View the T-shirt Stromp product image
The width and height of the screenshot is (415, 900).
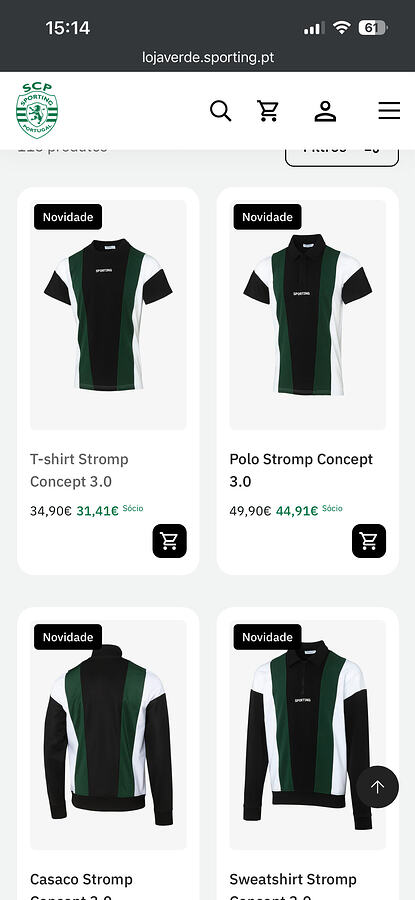pyautogui.click(x=108, y=315)
